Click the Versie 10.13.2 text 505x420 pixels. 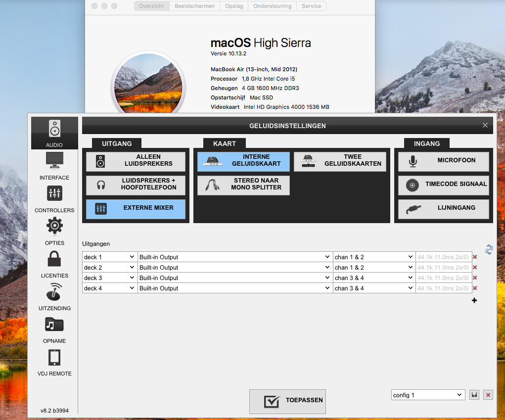229,53
